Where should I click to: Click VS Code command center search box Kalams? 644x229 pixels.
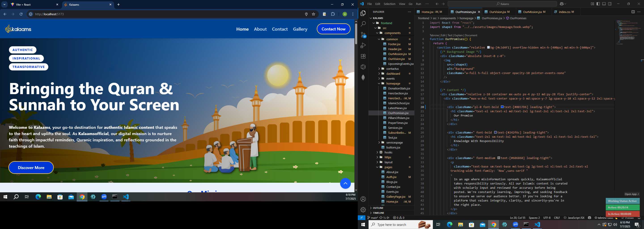click(502, 4)
